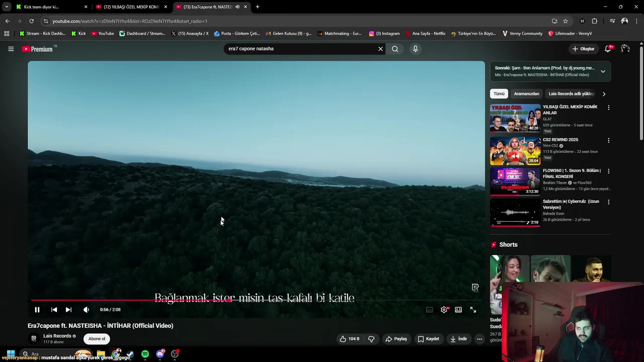The height and width of the screenshot is (362, 644).
Task: Like the video (104 B)
Action: pyautogui.click(x=350, y=339)
